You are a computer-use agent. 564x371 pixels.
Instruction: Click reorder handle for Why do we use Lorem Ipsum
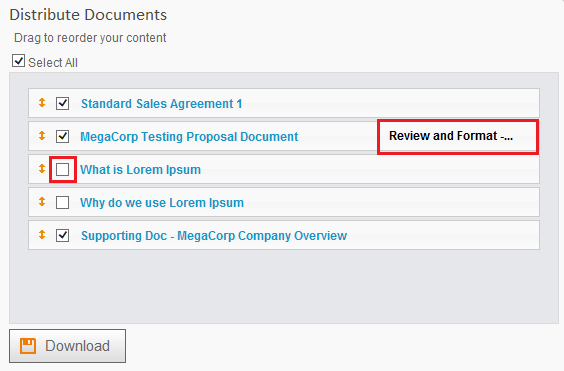point(42,202)
